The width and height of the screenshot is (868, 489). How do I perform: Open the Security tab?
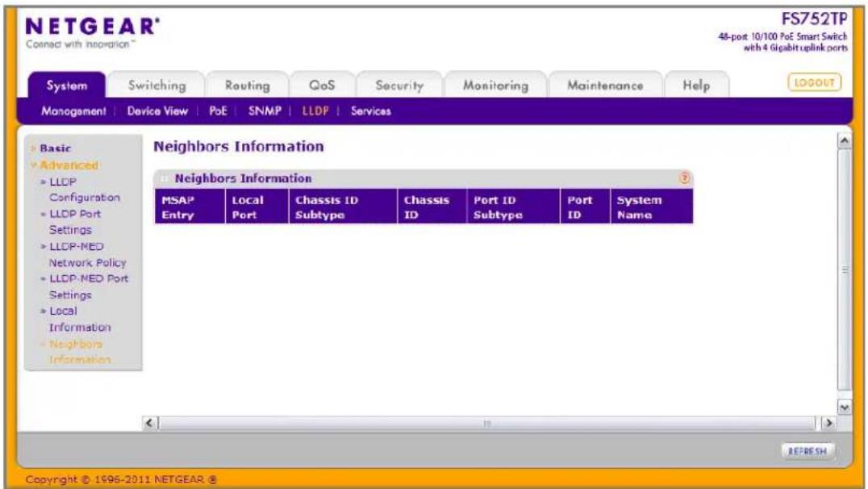[399, 86]
